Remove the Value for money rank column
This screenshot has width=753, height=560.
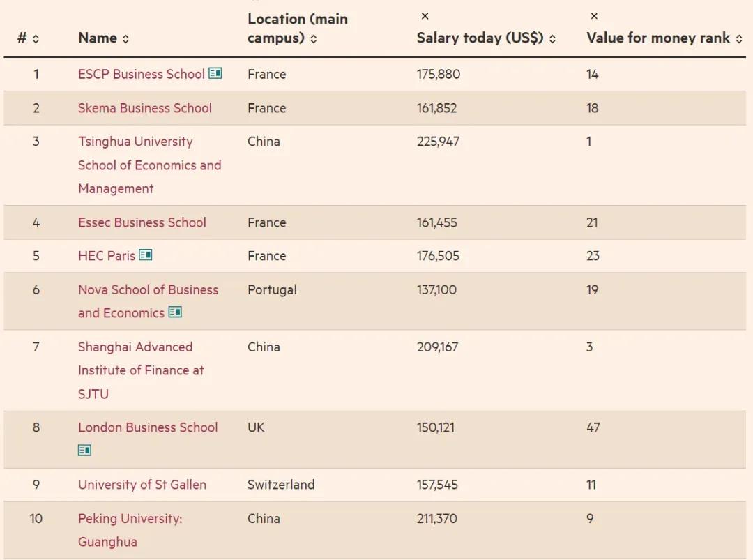coord(594,16)
